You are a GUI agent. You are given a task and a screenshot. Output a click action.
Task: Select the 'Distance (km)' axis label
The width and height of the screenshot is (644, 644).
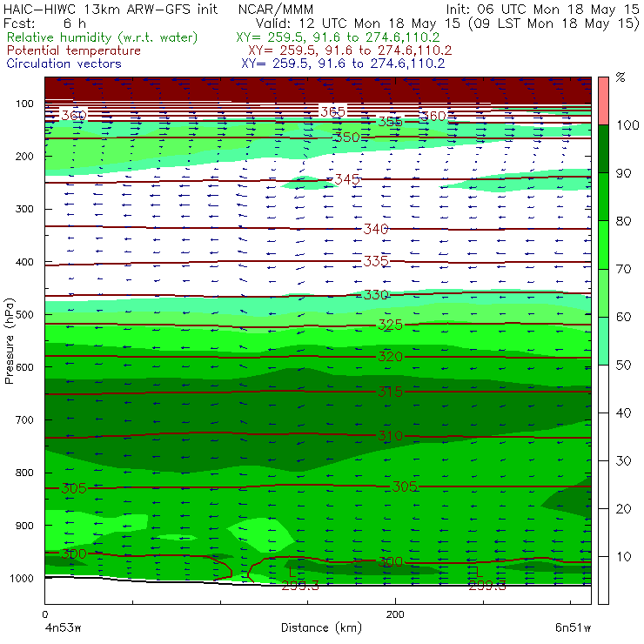(321, 628)
